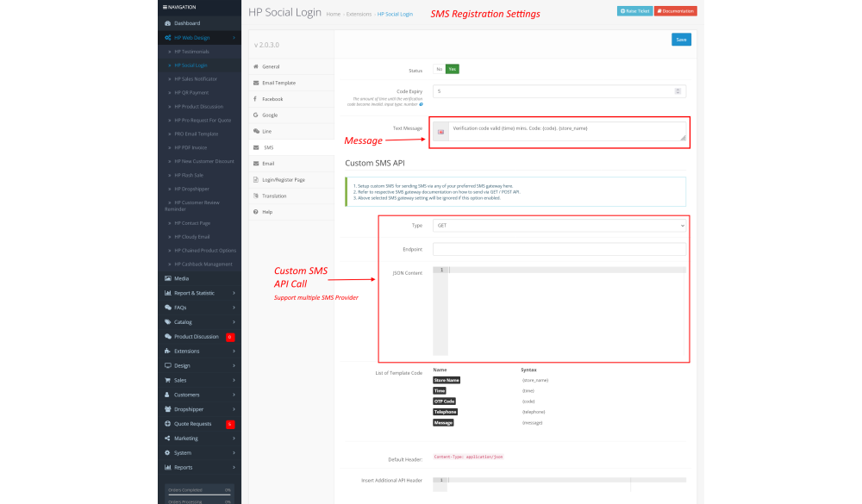Open HP Testimonials in sidebar

point(192,52)
